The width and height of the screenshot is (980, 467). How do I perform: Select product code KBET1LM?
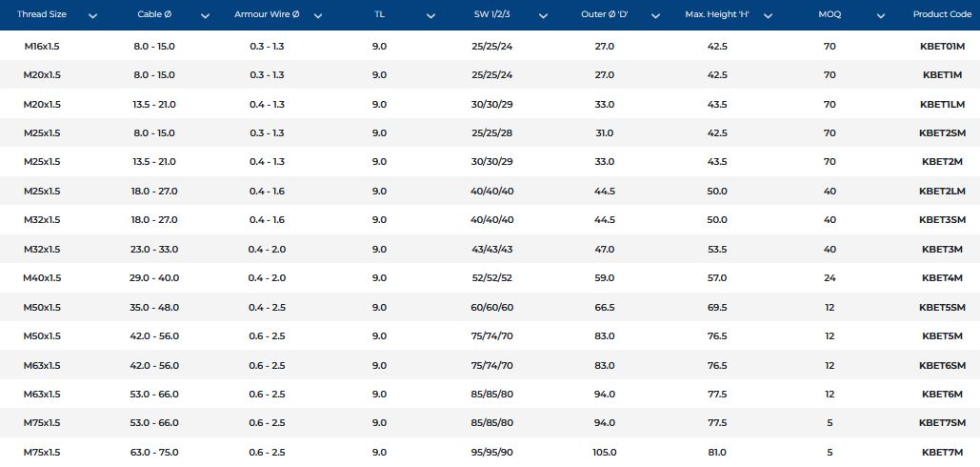pos(942,105)
